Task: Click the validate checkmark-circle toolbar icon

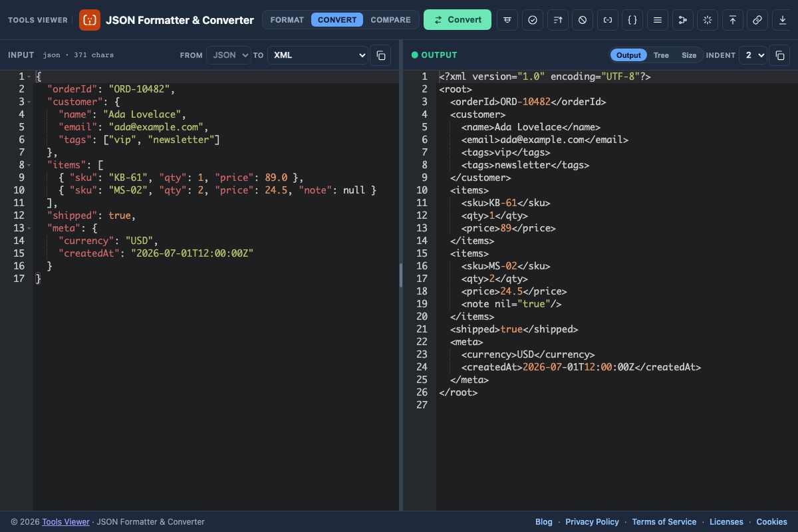Action: 533,20
